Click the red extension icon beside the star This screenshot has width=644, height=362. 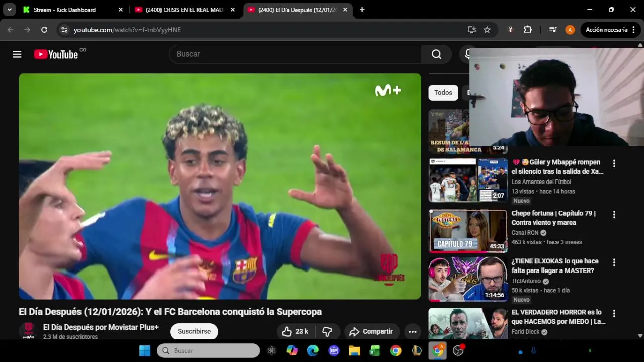pos(511,30)
